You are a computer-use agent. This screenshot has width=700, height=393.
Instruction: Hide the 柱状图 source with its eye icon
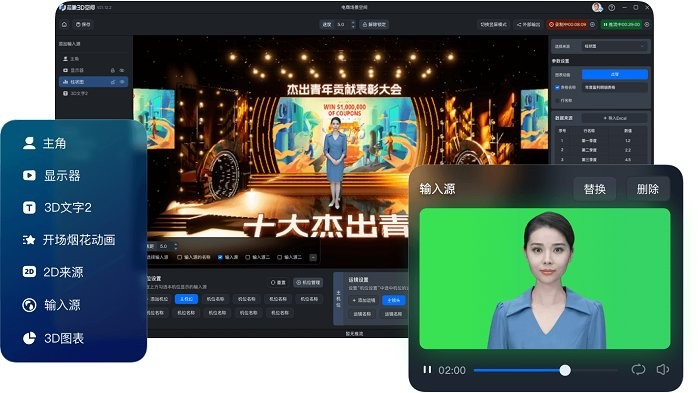coord(122,82)
